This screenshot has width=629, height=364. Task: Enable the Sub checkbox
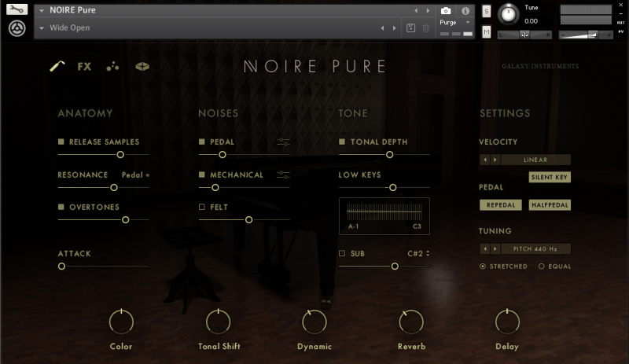[342, 254]
